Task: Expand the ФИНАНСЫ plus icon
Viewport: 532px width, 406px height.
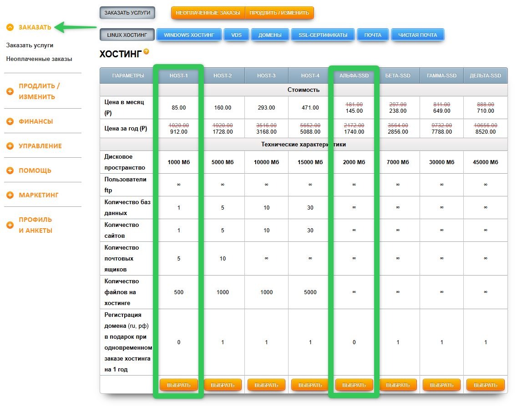Action: click(10, 121)
